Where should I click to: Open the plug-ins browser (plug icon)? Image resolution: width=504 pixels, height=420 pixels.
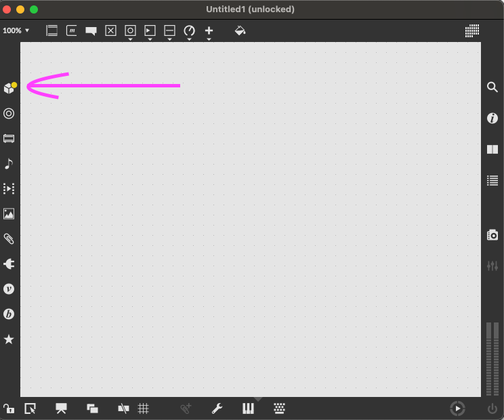click(9, 264)
